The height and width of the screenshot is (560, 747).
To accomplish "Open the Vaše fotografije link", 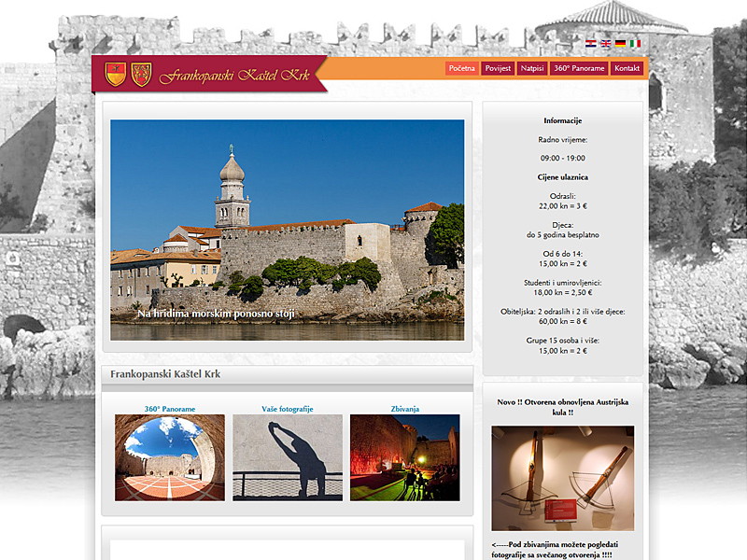I will 288,409.
